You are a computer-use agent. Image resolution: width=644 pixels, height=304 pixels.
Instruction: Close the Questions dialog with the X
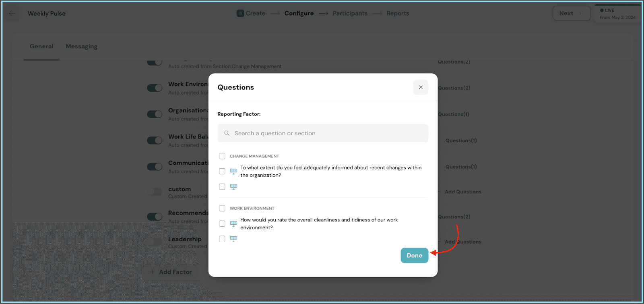[421, 87]
